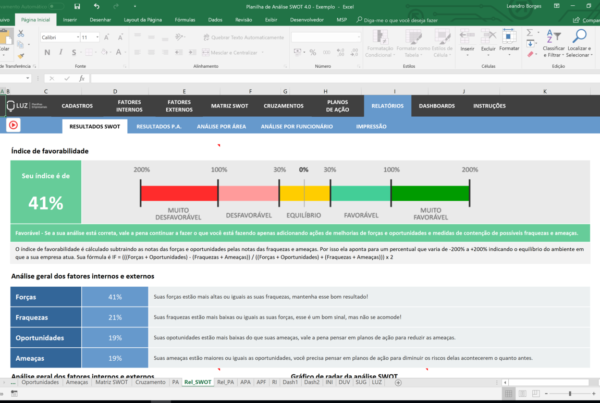Viewport: 600px width, 403px height.
Task: Open the Página Inicial ribbon tab
Action: coord(36,20)
